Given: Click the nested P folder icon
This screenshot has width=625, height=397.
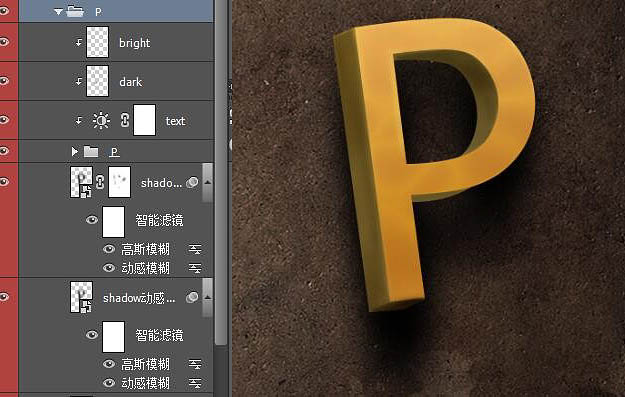Looking at the screenshot, I should coord(91,151).
